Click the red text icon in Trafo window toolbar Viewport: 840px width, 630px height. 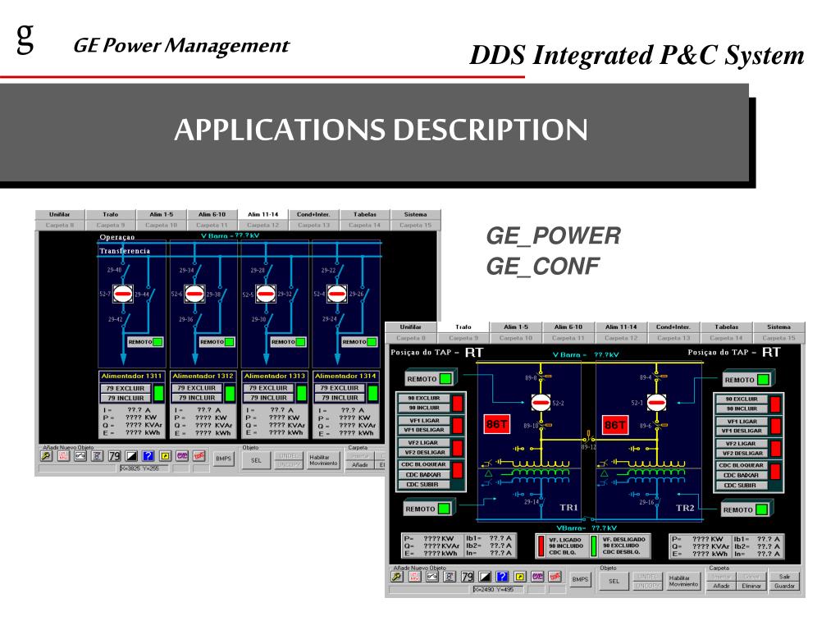click(414, 577)
